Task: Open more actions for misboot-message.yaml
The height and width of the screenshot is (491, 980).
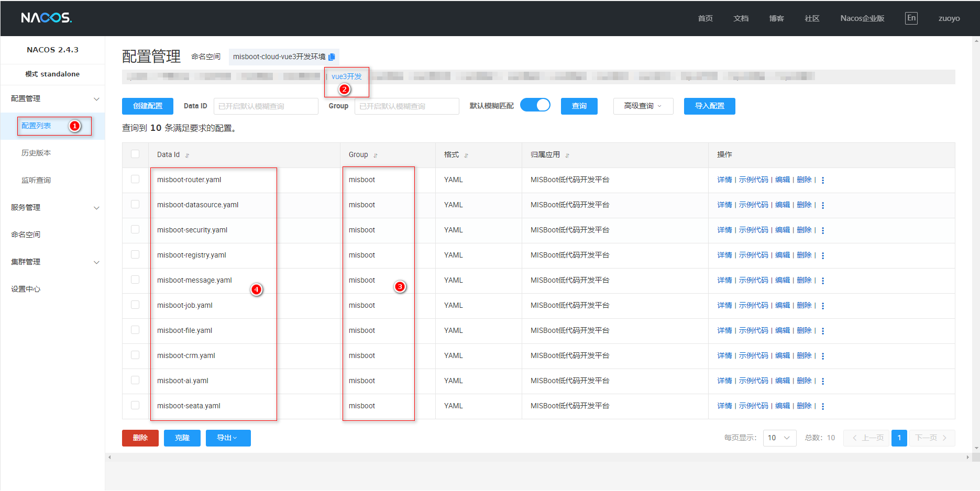Action: (x=823, y=281)
